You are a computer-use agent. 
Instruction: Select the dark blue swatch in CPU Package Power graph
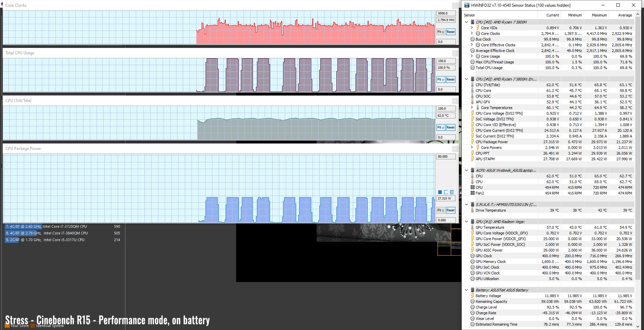point(440,192)
